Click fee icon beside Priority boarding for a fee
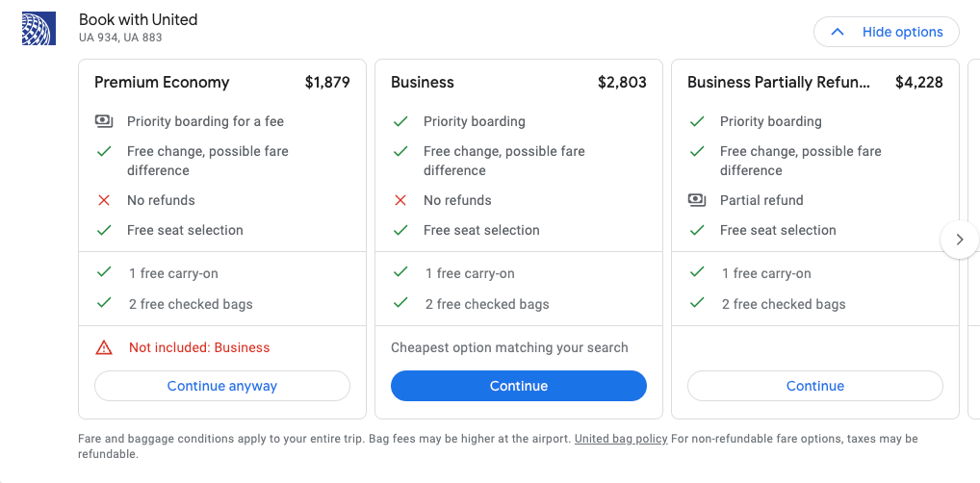Image resolution: width=980 pixels, height=483 pixels. pyautogui.click(x=104, y=121)
